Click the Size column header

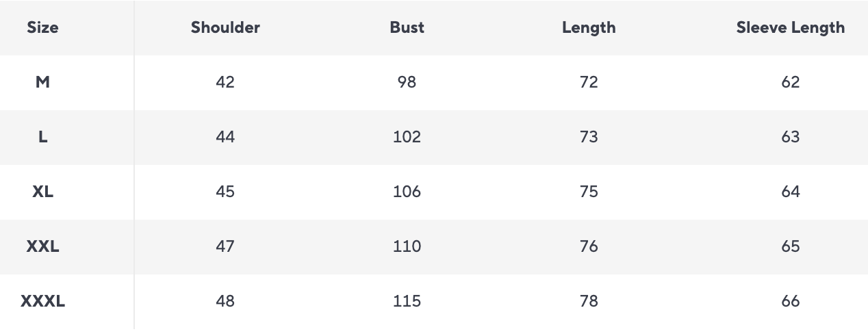(x=42, y=28)
